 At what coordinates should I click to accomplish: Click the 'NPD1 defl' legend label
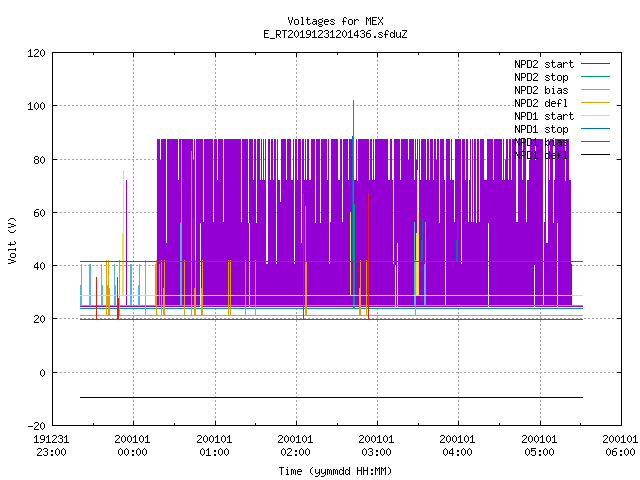541,155
